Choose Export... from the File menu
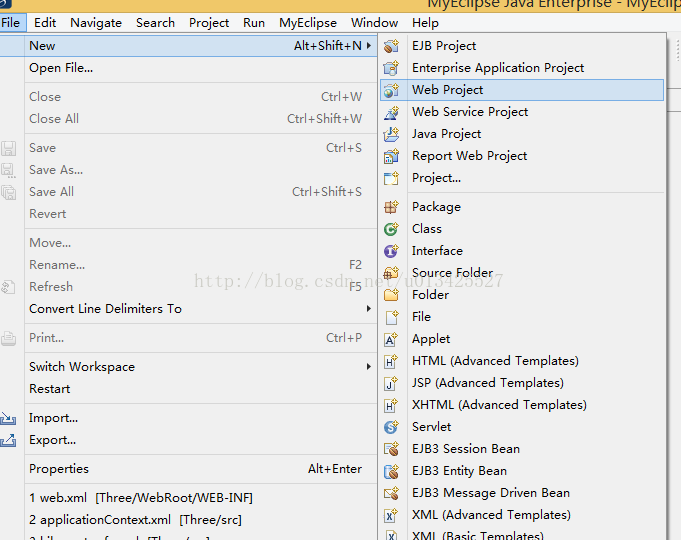681x540 pixels. [x=53, y=440]
